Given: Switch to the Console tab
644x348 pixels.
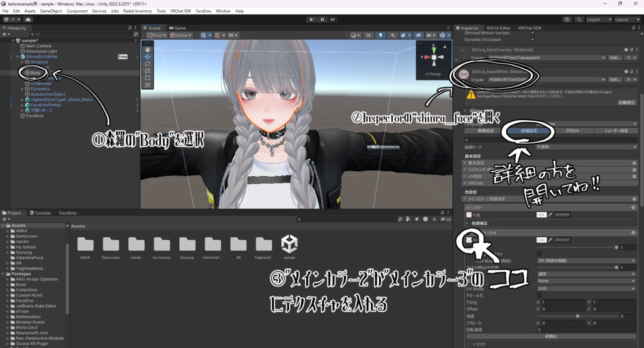Looking at the screenshot, I should [40, 213].
